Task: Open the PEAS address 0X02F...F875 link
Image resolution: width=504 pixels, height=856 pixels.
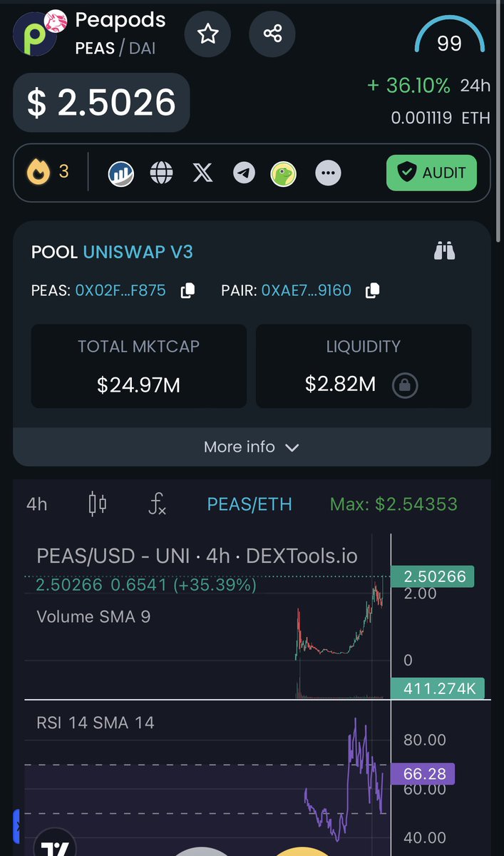Action: [x=120, y=290]
